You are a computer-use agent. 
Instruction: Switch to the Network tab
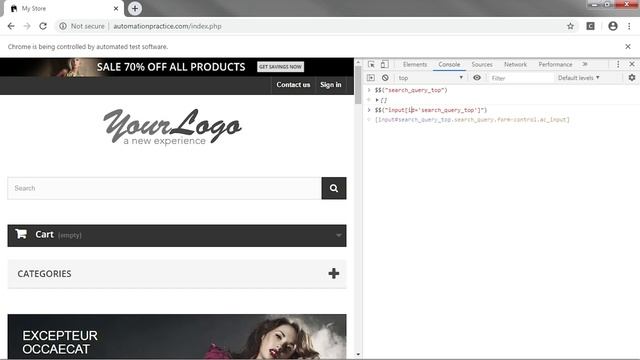515,64
